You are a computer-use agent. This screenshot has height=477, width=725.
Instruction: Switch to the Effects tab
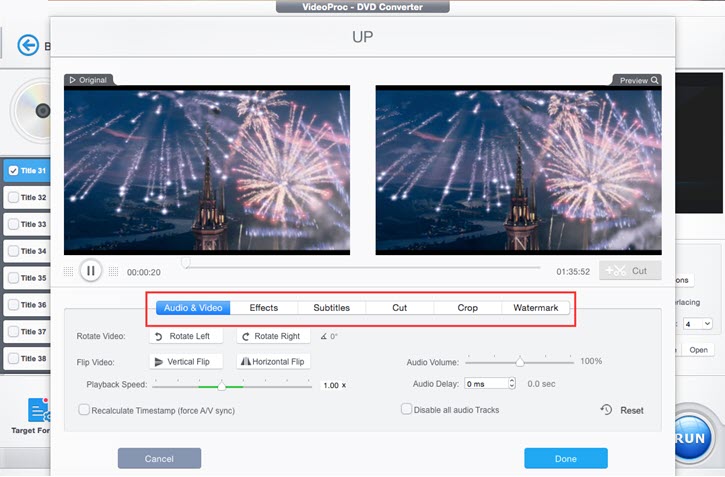pos(264,308)
